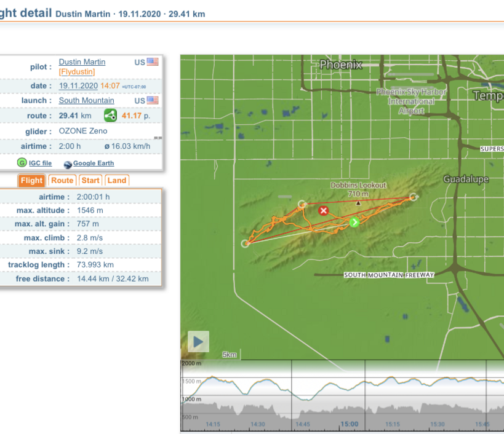Click the OZONE Zeno glider text
Image resolution: width=504 pixels, height=434 pixels.
click(83, 131)
